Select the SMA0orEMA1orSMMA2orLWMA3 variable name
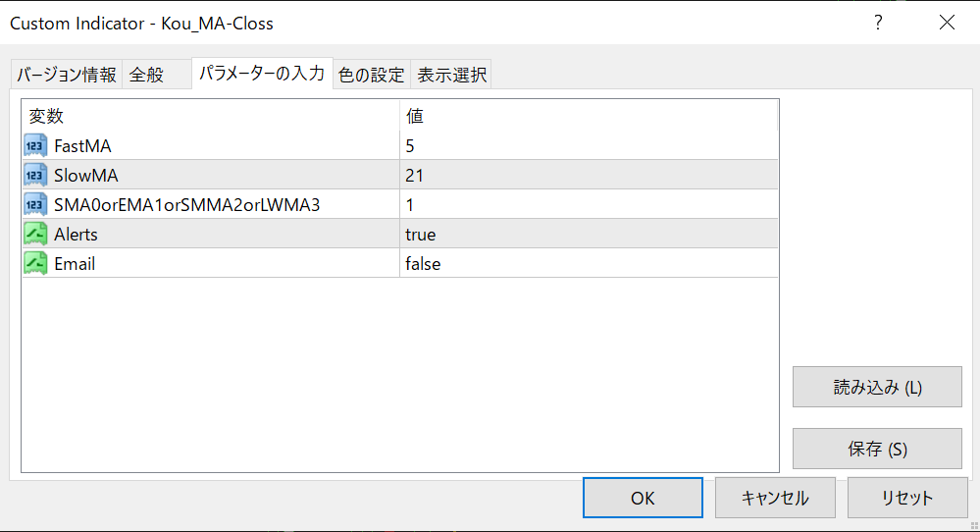 pyautogui.click(x=186, y=204)
